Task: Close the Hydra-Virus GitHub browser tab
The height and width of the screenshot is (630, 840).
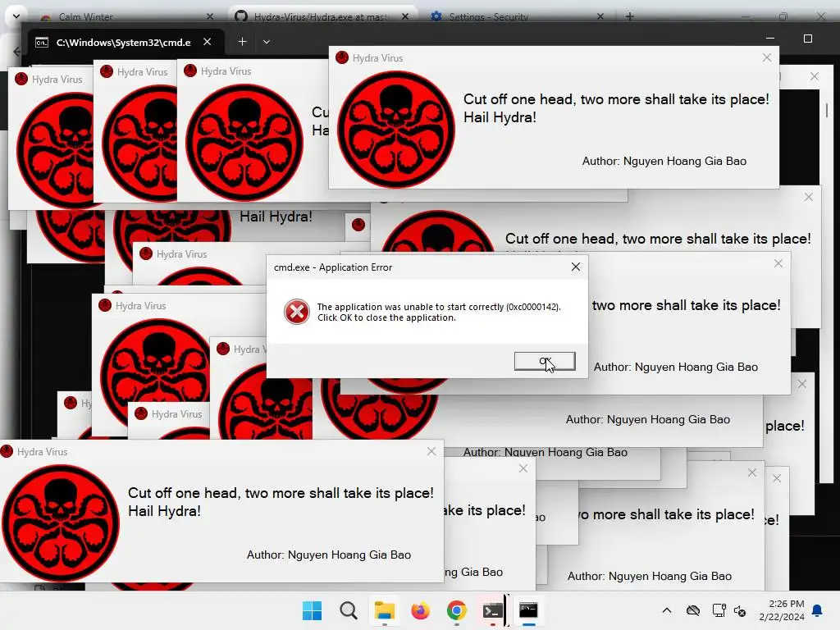Action: (405, 16)
